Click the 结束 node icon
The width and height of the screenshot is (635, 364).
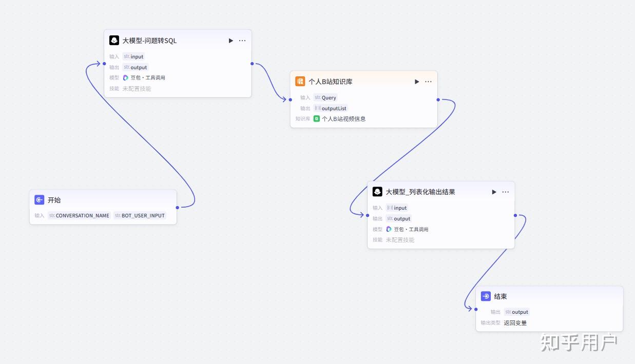coord(486,296)
